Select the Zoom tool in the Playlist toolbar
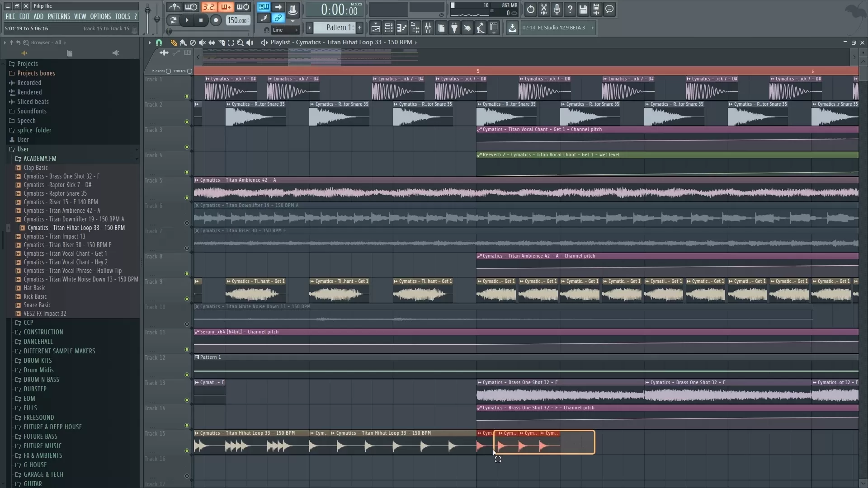This screenshot has width=868, height=488. click(x=240, y=42)
